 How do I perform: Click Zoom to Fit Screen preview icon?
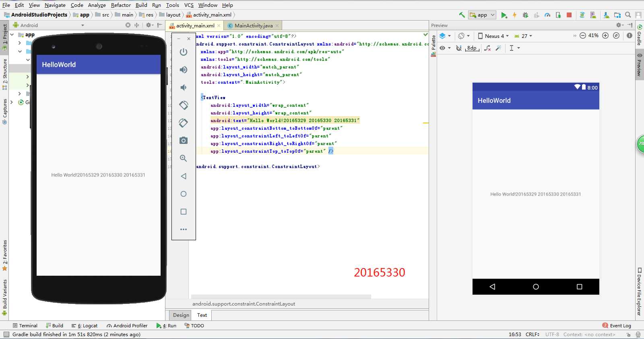616,35
